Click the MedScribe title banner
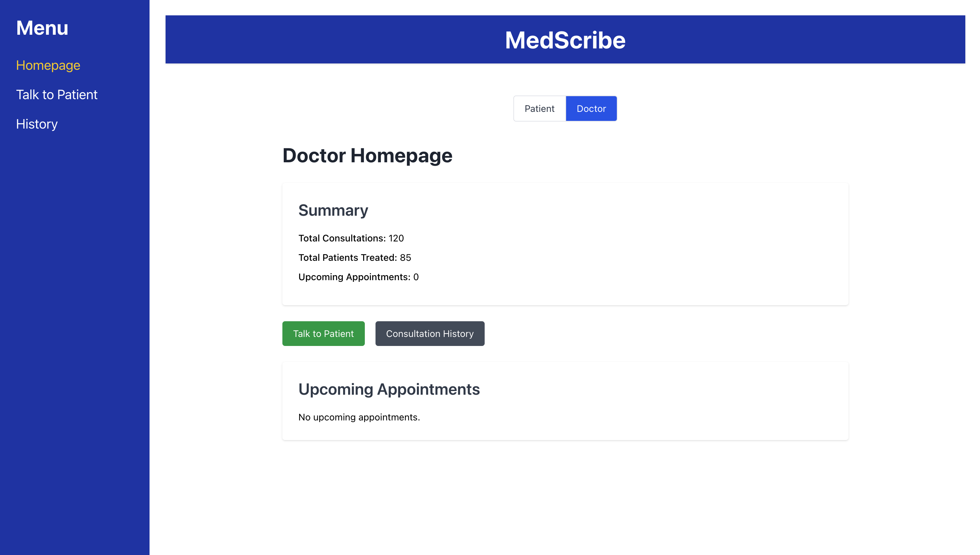The image size is (980, 555). 565,40
